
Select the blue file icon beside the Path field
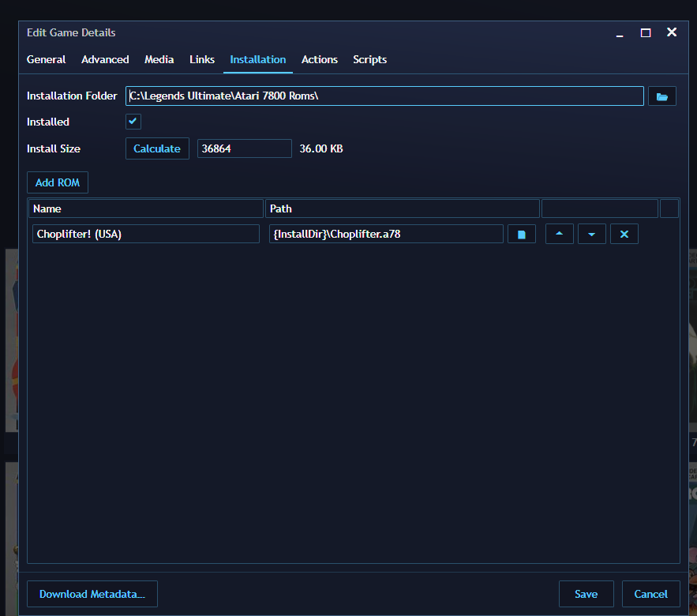pos(521,233)
